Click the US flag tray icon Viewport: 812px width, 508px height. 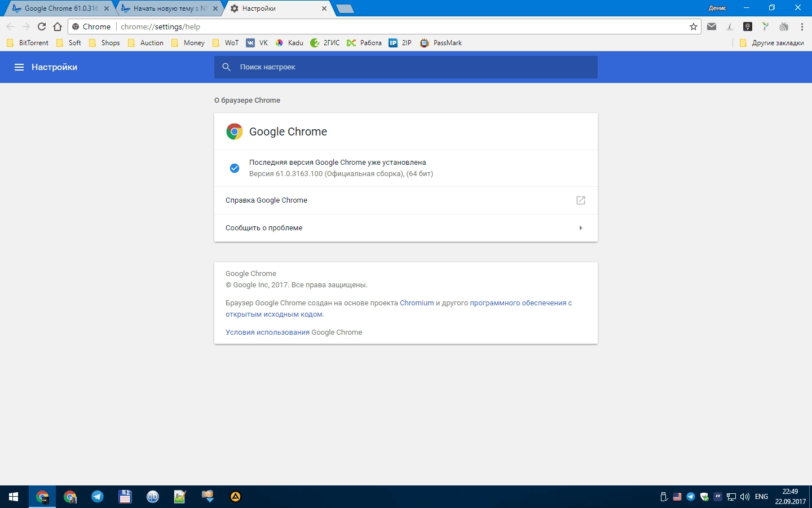(x=677, y=497)
